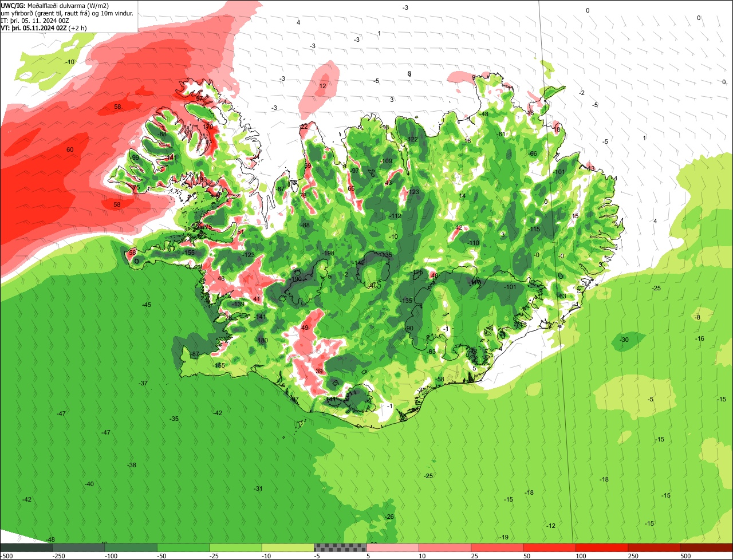The width and height of the screenshot is (733, 560).
Task: Click the -31 value over the sea
Action: coord(258,489)
